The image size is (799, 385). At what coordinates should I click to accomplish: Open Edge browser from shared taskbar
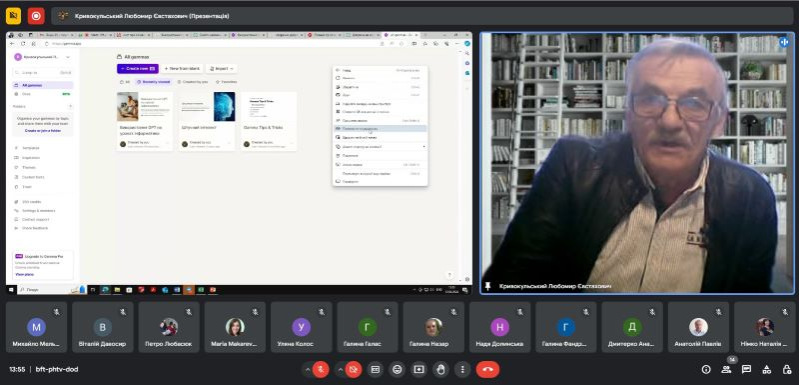pos(106,290)
